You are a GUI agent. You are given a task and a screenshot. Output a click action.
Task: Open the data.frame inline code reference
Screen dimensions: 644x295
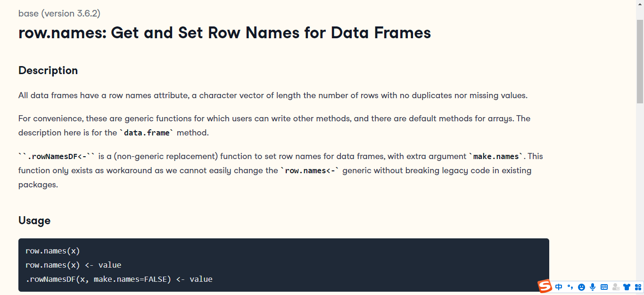coord(146,133)
